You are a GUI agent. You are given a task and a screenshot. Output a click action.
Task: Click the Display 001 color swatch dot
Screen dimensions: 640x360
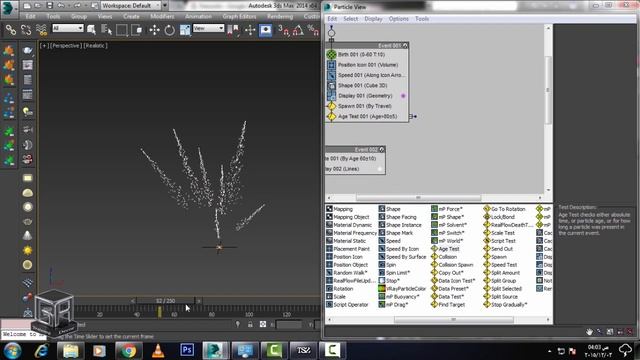403,96
